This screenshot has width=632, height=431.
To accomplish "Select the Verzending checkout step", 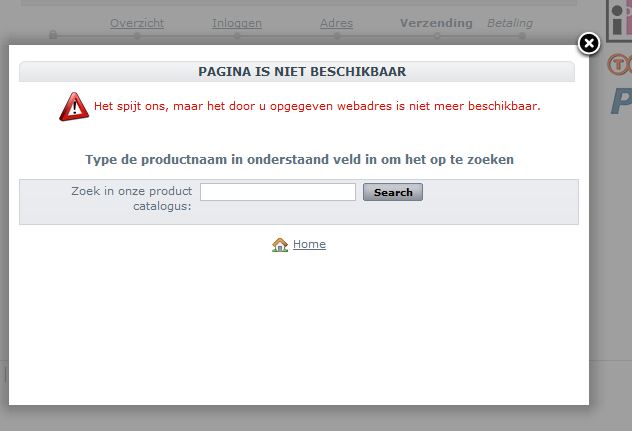I will point(436,23).
